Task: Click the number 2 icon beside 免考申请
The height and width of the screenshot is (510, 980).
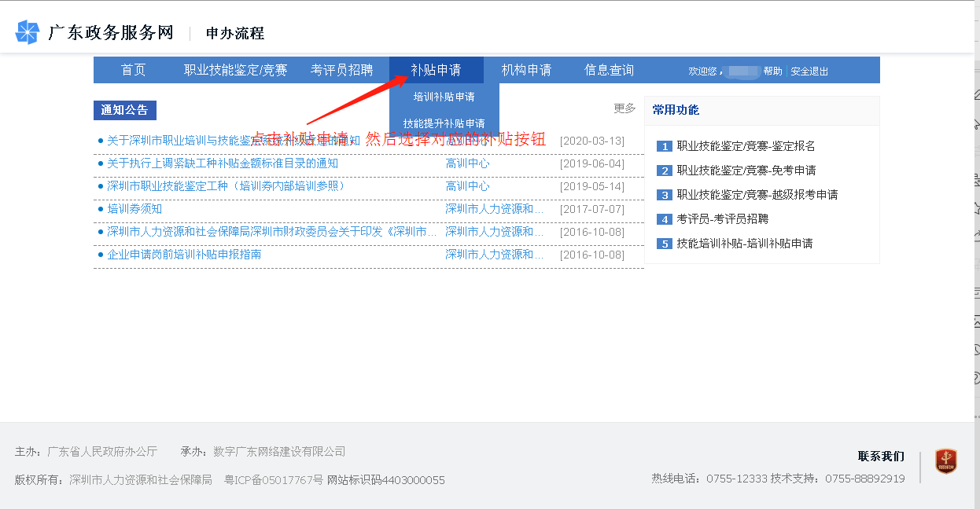Action: click(x=665, y=171)
